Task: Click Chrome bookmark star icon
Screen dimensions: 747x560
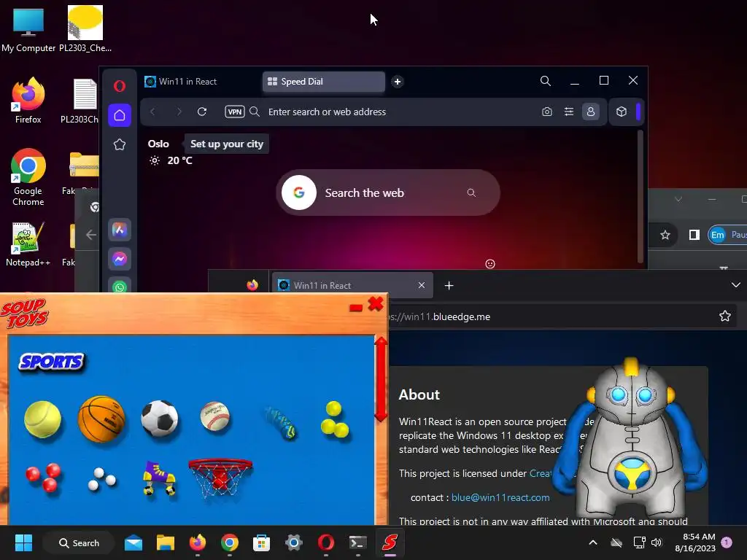Action: [x=665, y=235]
